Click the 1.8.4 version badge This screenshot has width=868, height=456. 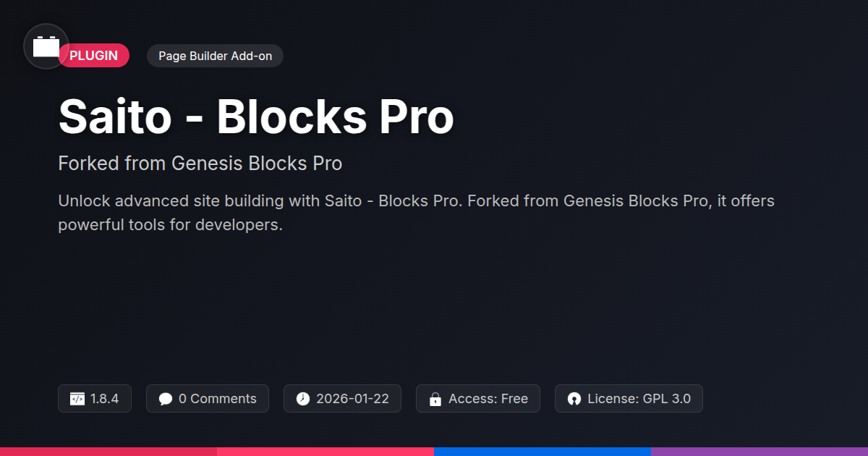point(95,399)
